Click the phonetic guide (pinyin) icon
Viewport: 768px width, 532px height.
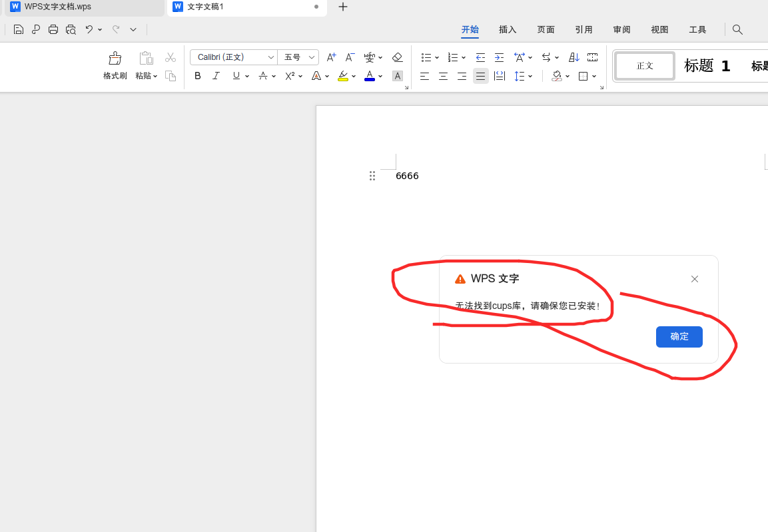[x=369, y=57]
